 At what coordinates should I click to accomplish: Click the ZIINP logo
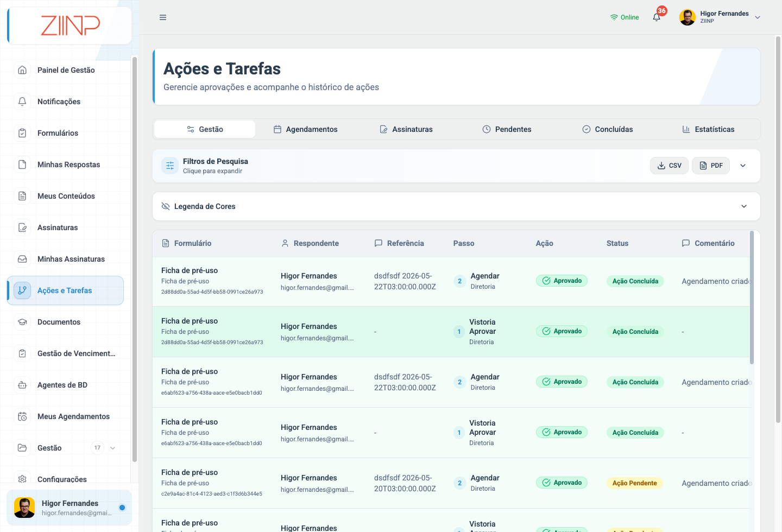point(71,26)
